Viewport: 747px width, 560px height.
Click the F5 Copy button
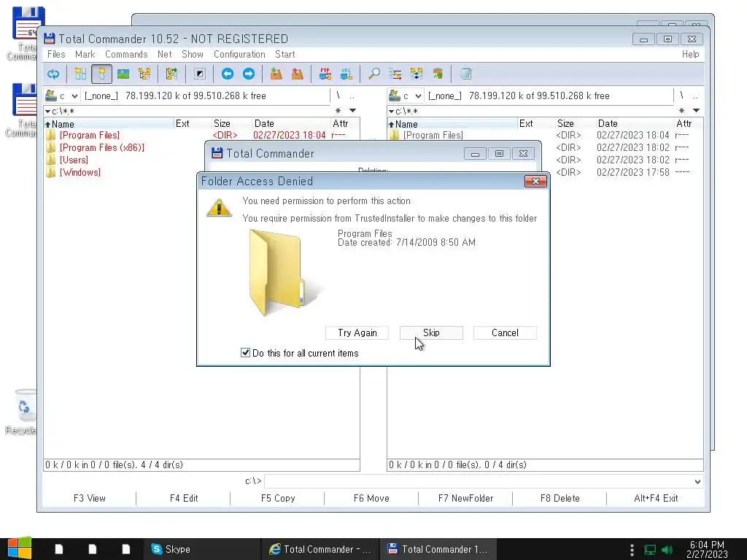pos(278,498)
